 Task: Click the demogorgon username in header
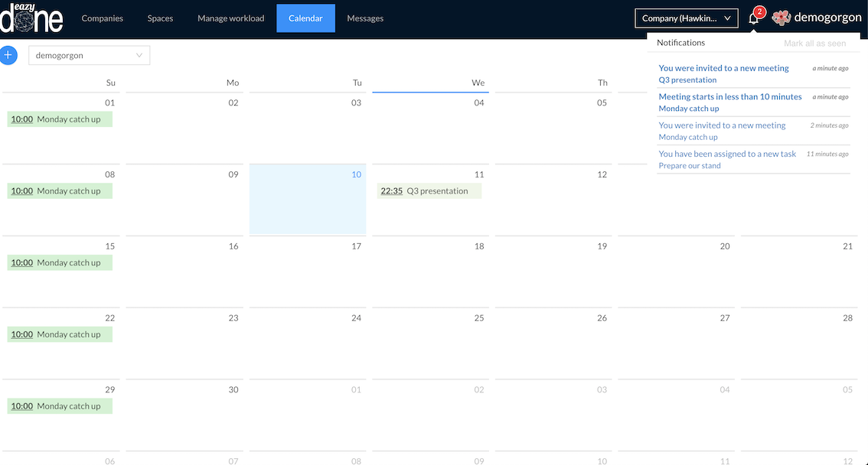coord(827,18)
